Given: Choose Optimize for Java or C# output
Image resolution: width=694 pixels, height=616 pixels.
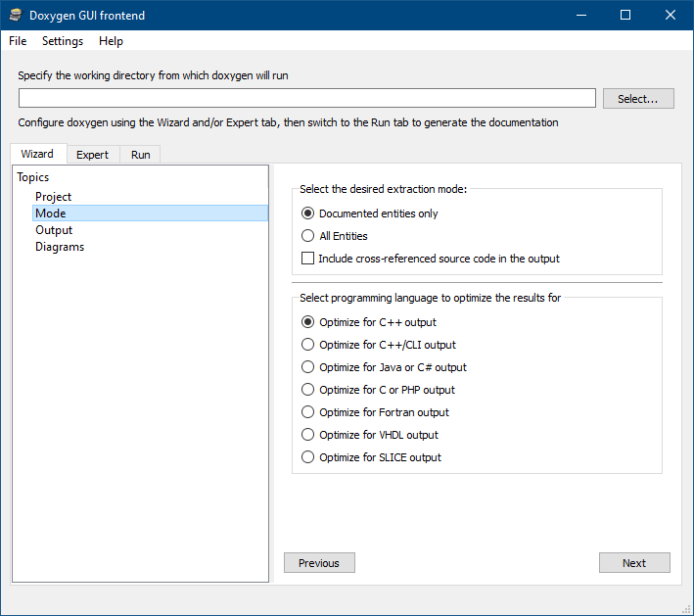Looking at the screenshot, I should point(308,367).
